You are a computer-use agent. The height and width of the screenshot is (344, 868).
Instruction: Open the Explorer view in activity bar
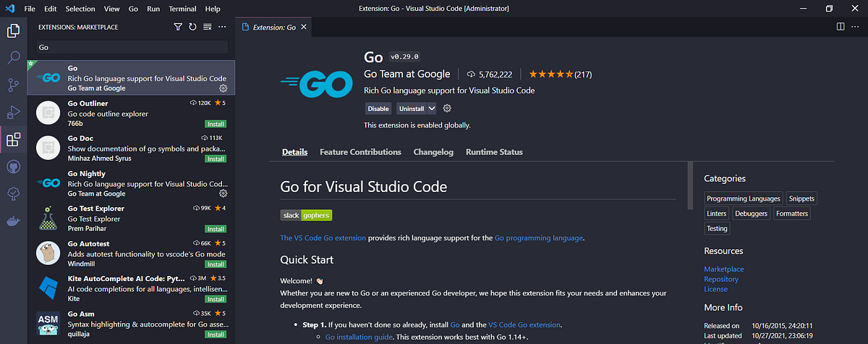pos(13,31)
